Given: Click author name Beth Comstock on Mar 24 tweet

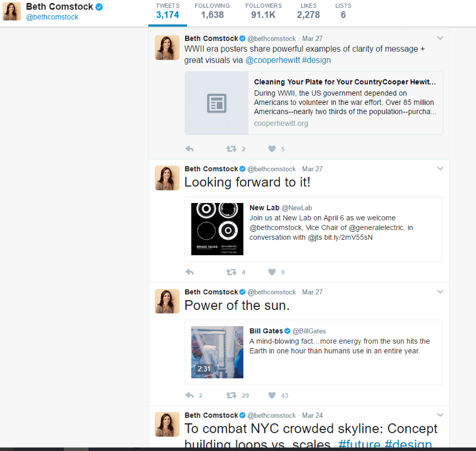Looking at the screenshot, I should coord(211,415).
